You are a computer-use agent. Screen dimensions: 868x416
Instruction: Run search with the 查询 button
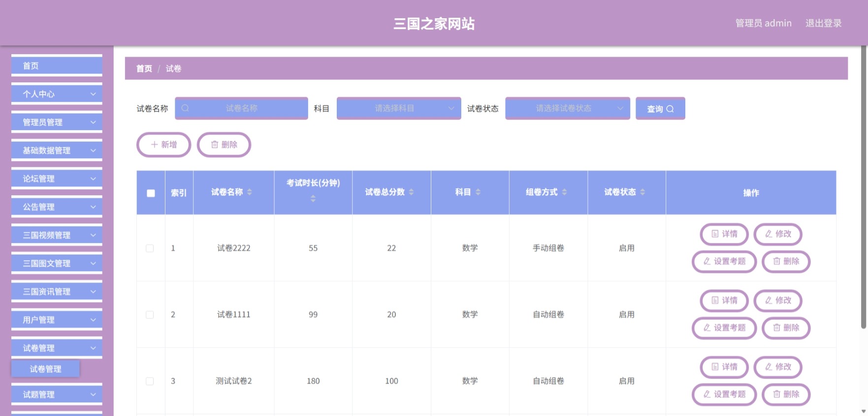(660, 109)
